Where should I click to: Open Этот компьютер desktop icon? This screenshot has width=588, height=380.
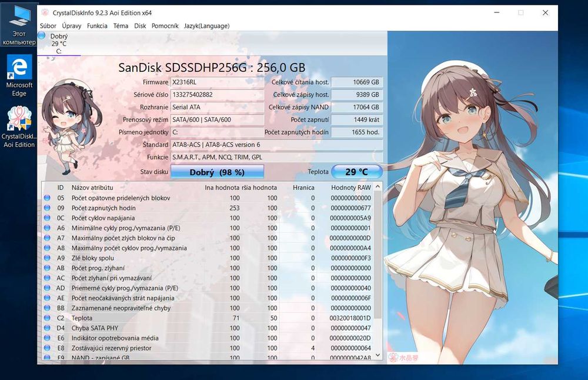(19, 25)
